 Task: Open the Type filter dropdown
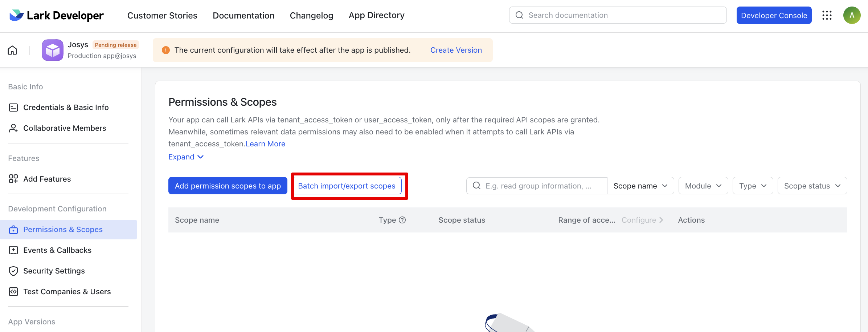pos(753,186)
